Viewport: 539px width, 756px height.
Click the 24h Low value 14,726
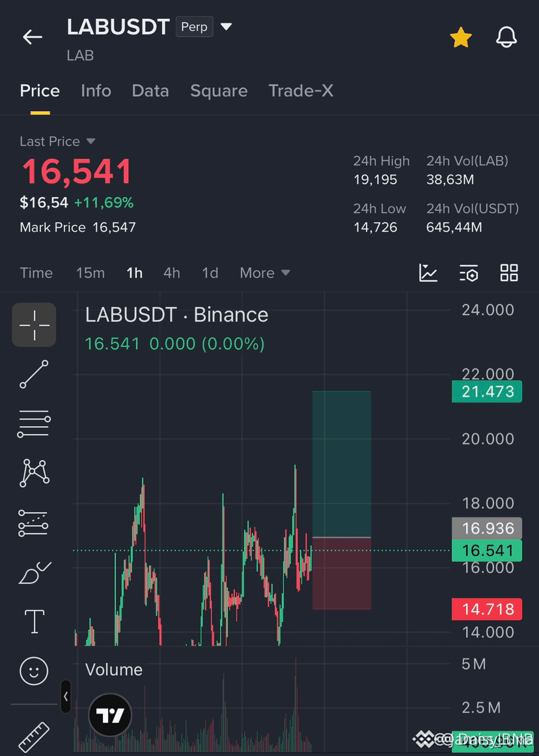tap(376, 227)
